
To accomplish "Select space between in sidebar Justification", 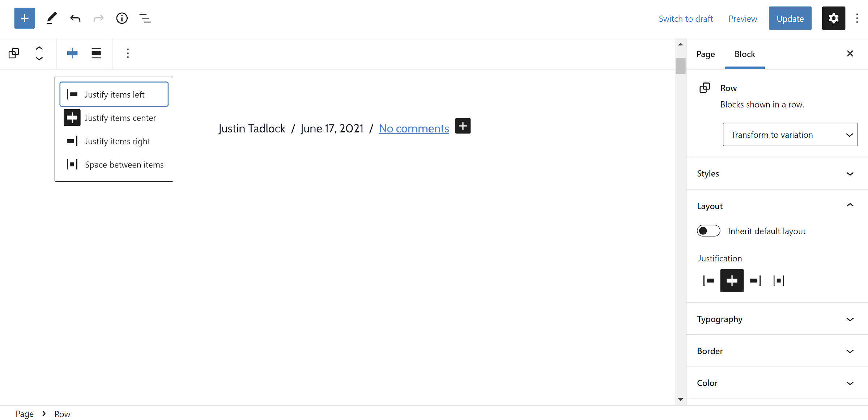I will coord(778,280).
